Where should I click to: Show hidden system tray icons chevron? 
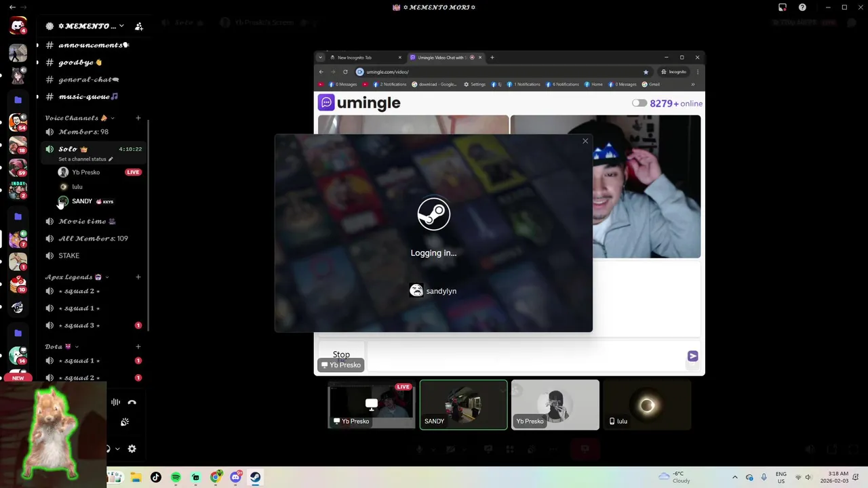coord(734,477)
